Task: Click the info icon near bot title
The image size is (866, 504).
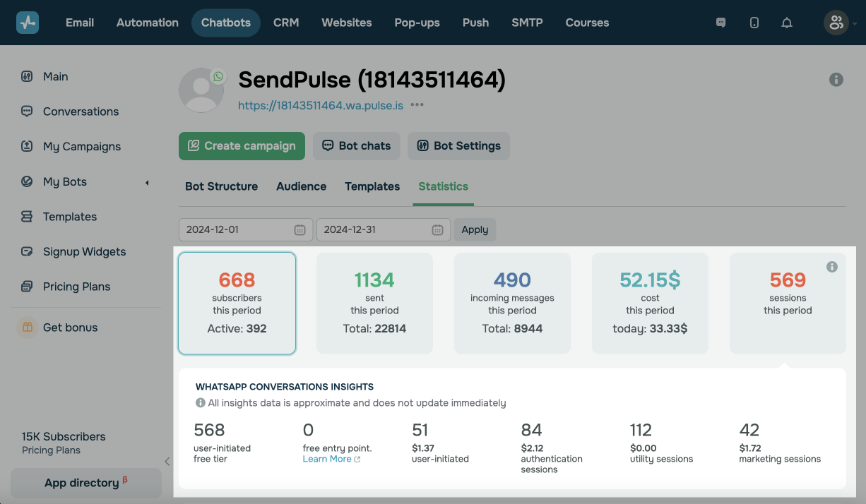Action: [836, 80]
